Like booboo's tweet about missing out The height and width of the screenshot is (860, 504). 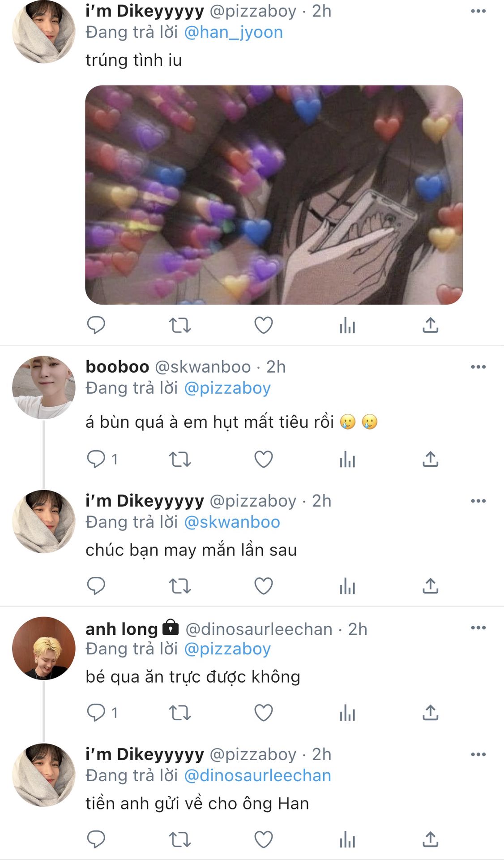click(264, 459)
